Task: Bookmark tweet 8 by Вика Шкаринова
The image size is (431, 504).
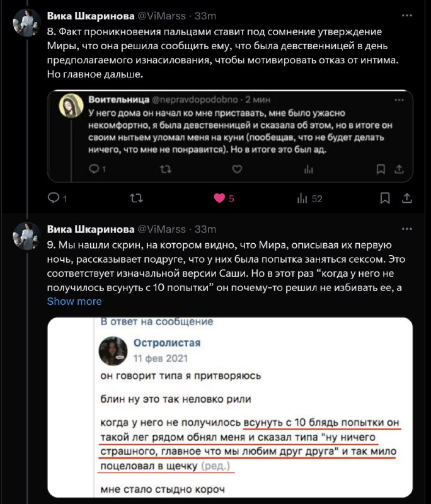Action: point(385,198)
